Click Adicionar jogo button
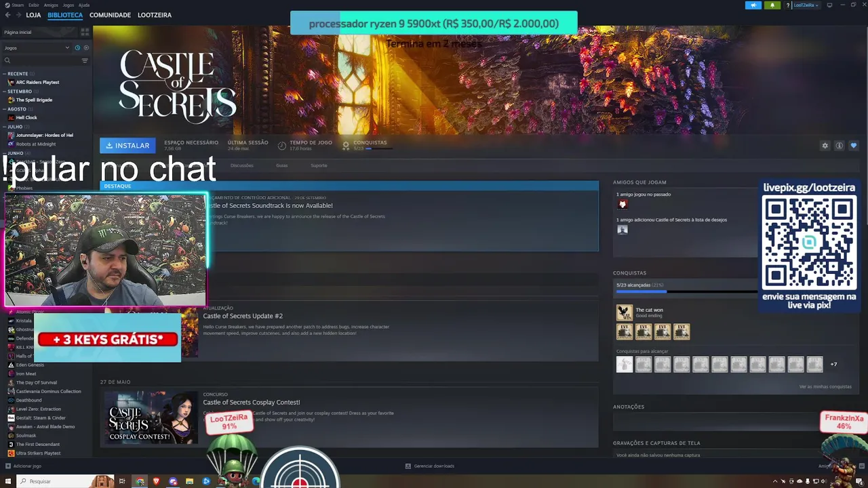The width and height of the screenshot is (868, 488). point(23,466)
